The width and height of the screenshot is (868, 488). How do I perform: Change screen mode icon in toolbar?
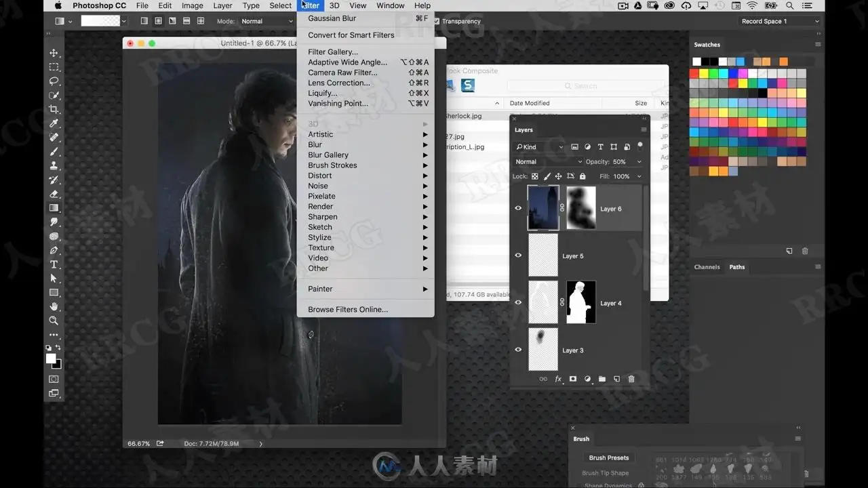coord(54,393)
